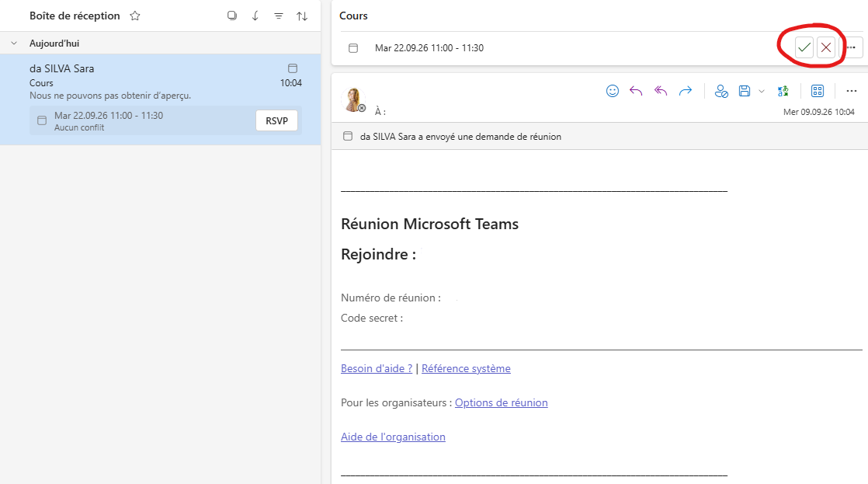Click the RSVP button on the Cours invitation
Screen dimensions: 868x484
pos(277,120)
